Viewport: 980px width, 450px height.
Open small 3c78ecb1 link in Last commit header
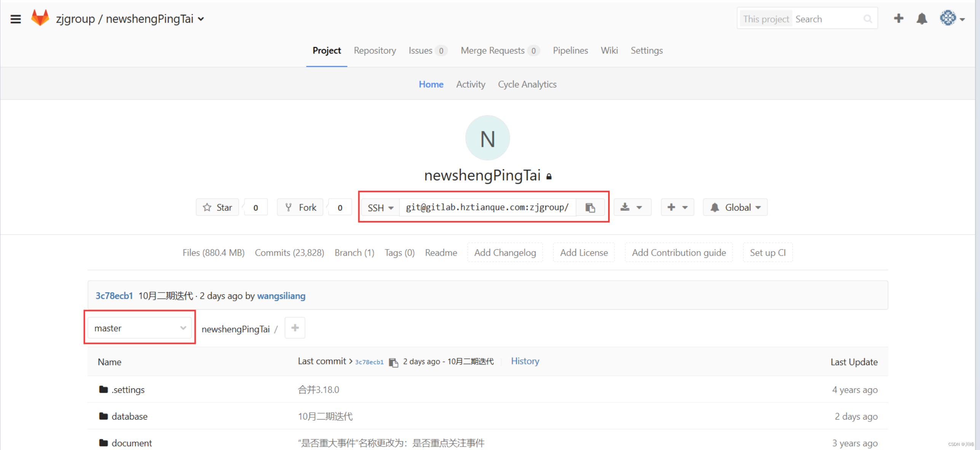[x=369, y=362]
